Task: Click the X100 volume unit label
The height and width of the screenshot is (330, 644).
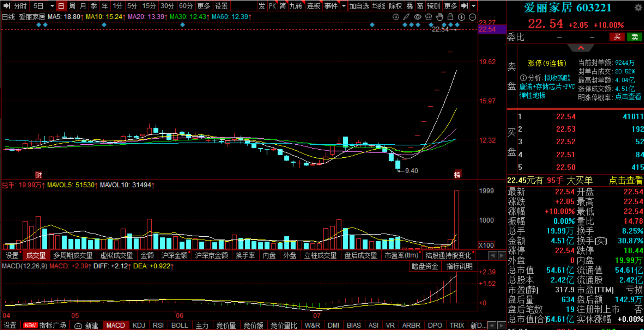Action: [486, 245]
